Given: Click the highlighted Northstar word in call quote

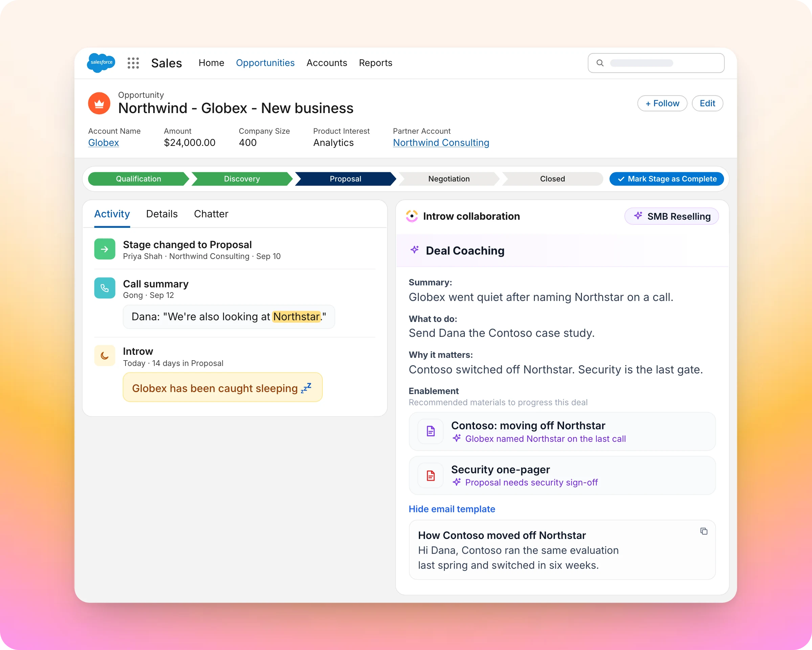Looking at the screenshot, I should (296, 317).
